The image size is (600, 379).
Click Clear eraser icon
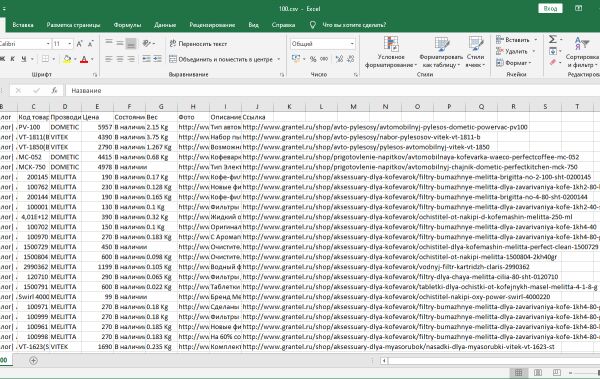(x=553, y=62)
